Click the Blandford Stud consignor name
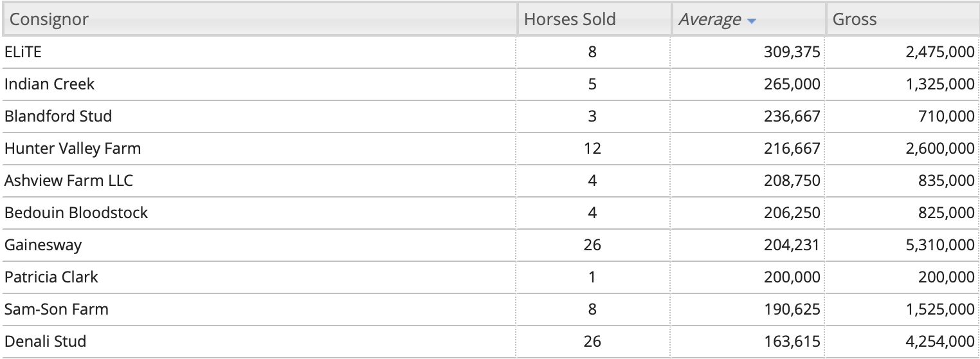 58,116
